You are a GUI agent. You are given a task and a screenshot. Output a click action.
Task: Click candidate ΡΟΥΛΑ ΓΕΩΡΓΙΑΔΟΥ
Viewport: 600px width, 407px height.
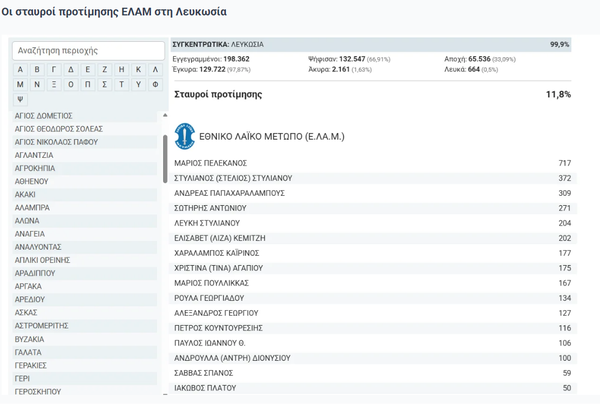(209, 298)
